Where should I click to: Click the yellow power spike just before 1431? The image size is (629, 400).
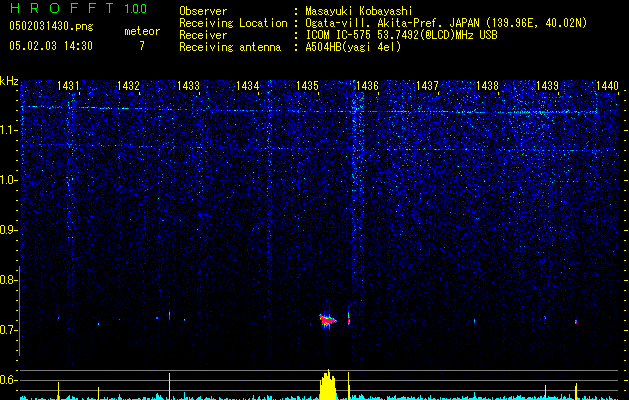click(59, 391)
